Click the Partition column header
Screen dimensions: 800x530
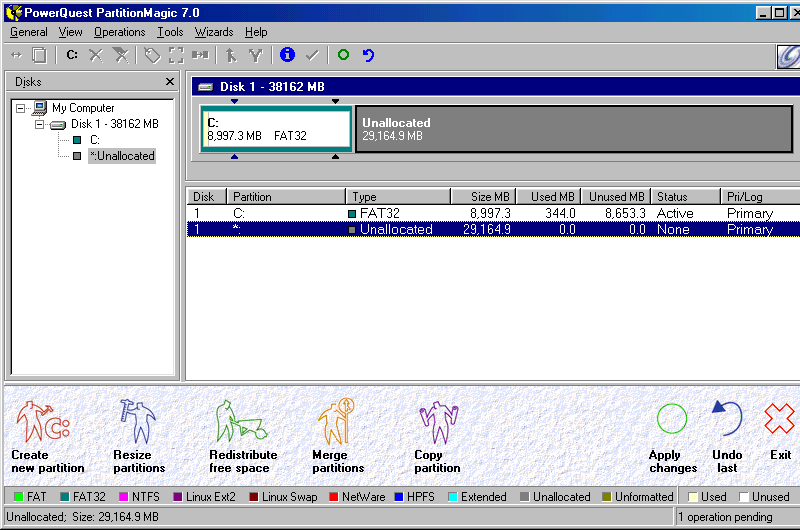[x=286, y=197]
